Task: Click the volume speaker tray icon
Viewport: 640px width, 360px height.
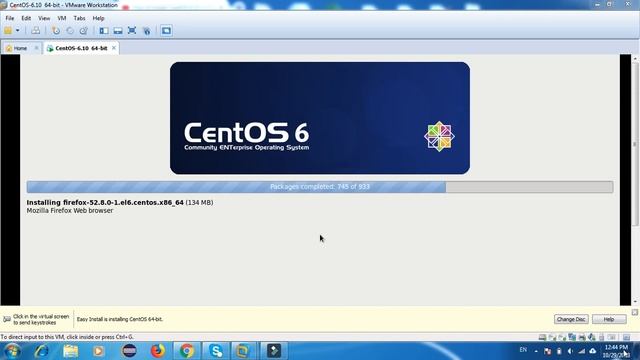Action: pyautogui.click(x=570, y=351)
